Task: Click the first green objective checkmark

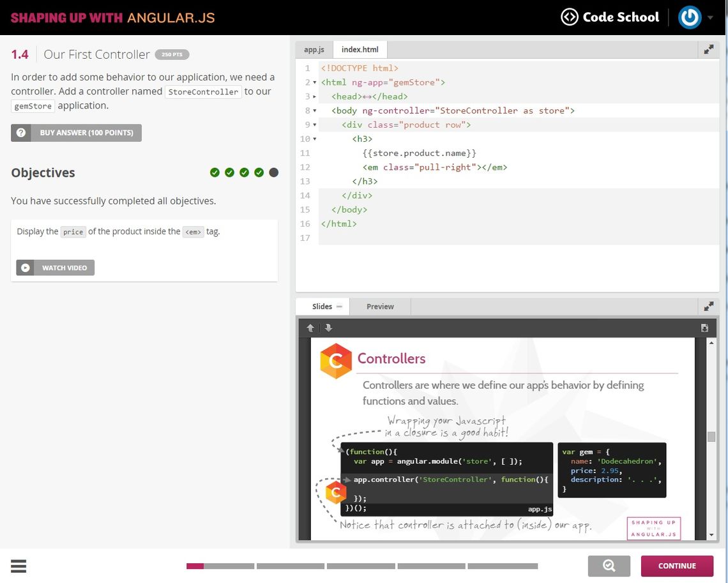Action: (215, 172)
